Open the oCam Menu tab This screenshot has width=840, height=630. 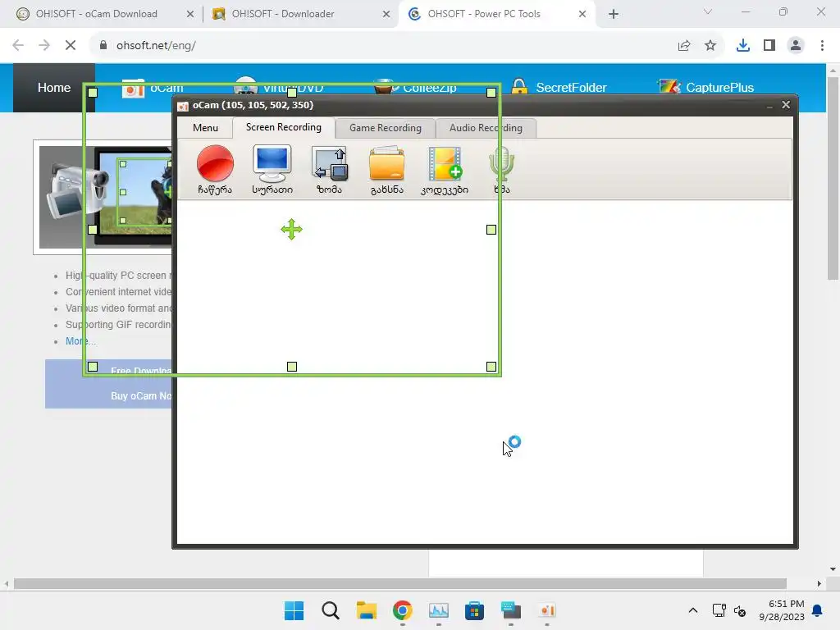205,128
